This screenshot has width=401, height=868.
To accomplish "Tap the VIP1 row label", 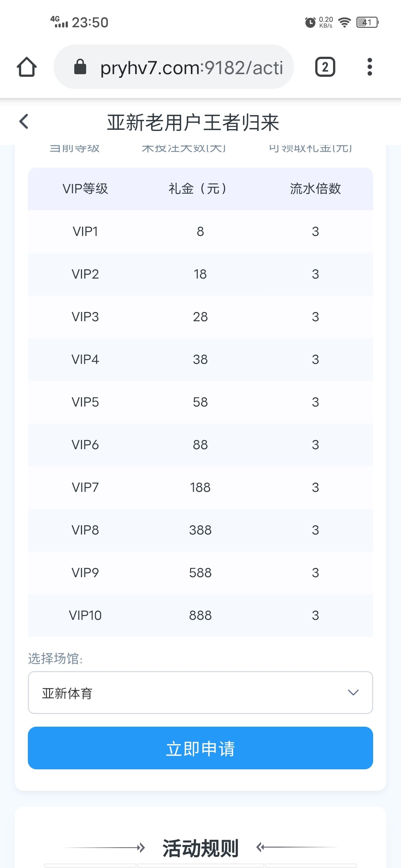I will coord(85,231).
